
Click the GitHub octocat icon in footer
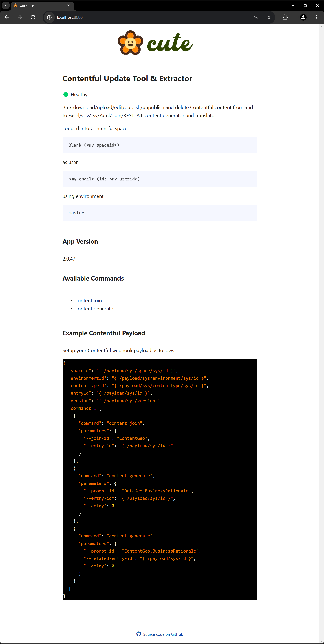139,634
